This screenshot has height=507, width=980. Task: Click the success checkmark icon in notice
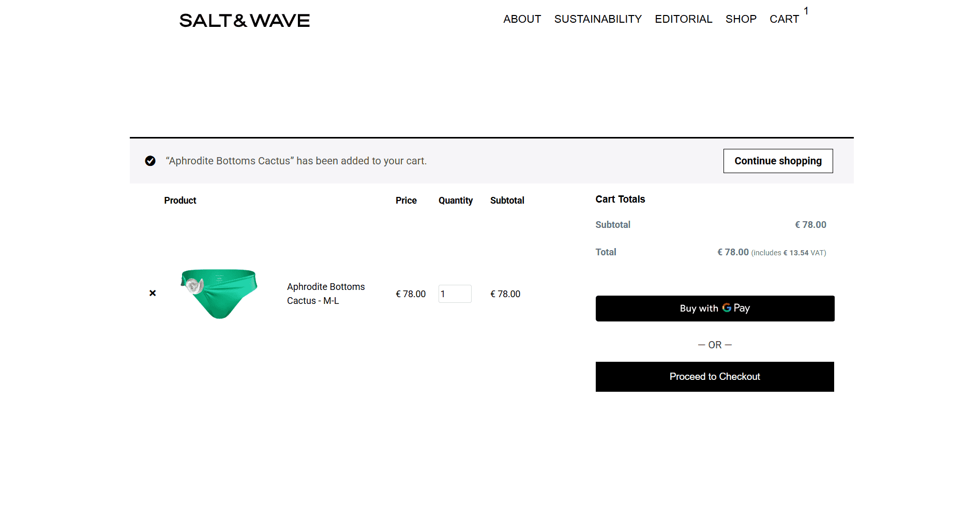(x=150, y=161)
